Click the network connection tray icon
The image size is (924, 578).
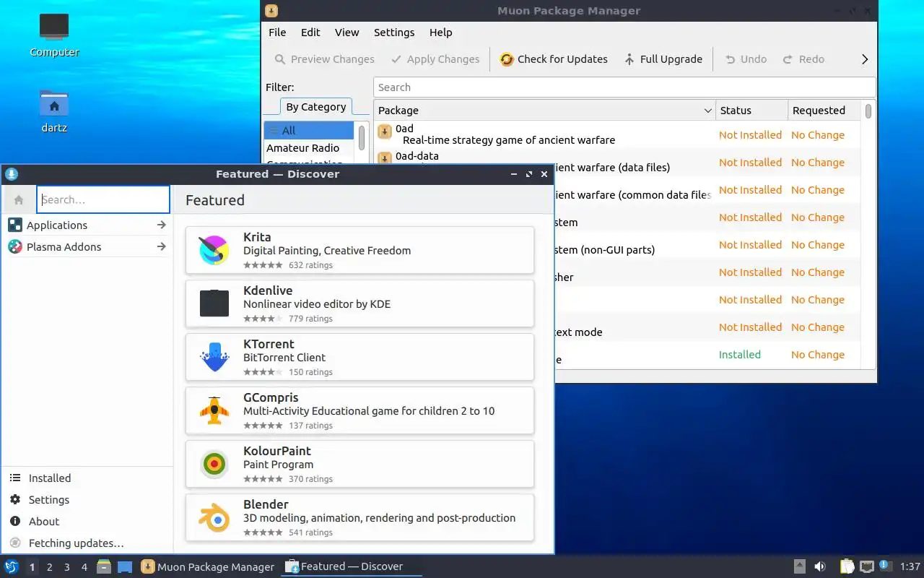click(867, 566)
